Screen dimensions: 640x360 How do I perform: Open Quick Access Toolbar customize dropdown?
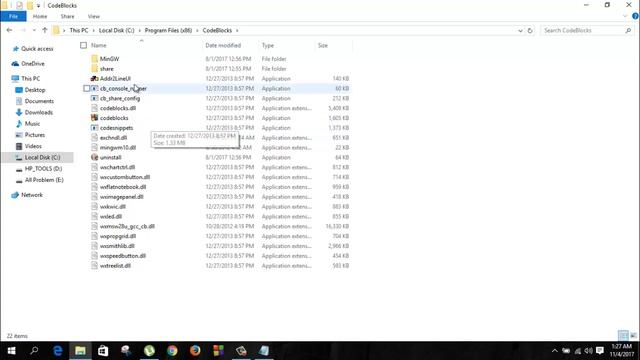pos(38,6)
